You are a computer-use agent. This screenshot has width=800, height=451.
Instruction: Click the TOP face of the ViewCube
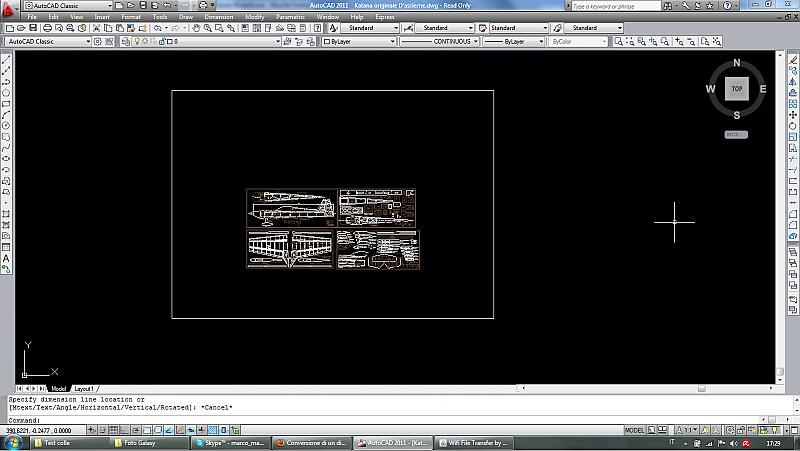[736, 89]
